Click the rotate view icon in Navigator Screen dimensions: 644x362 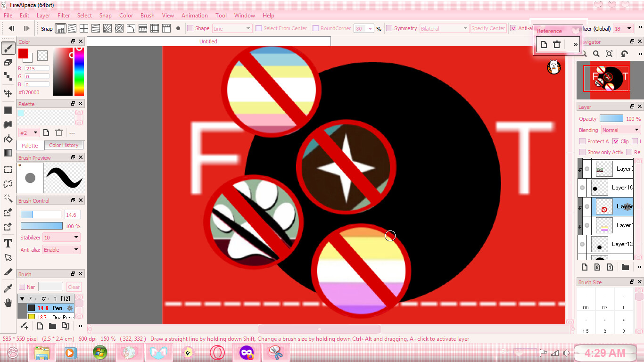(x=624, y=54)
